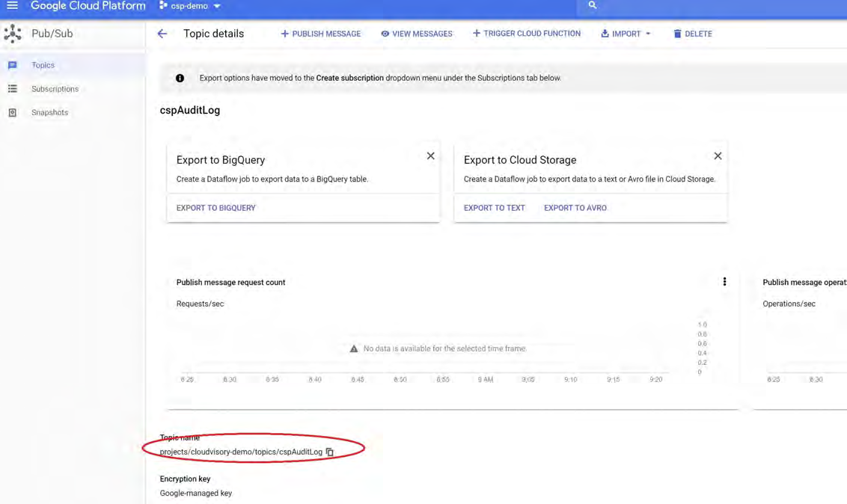The height and width of the screenshot is (504, 847).
Task: Click the Operations/sec chart label
Action: click(789, 304)
